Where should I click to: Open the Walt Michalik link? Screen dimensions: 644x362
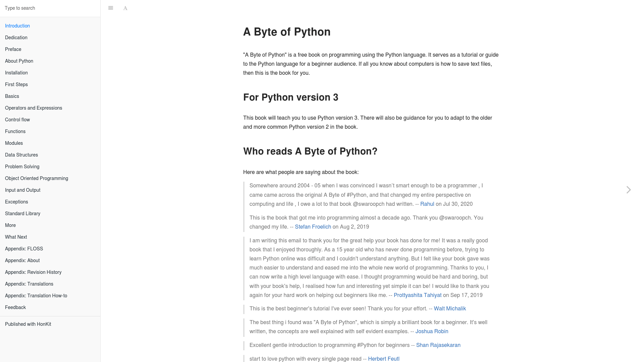(450, 308)
